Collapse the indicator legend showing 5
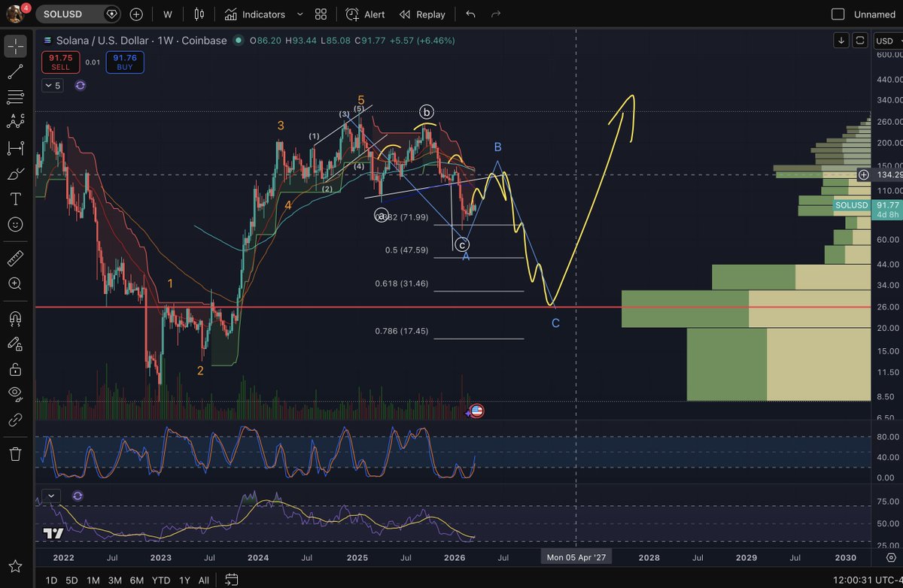 click(53, 86)
